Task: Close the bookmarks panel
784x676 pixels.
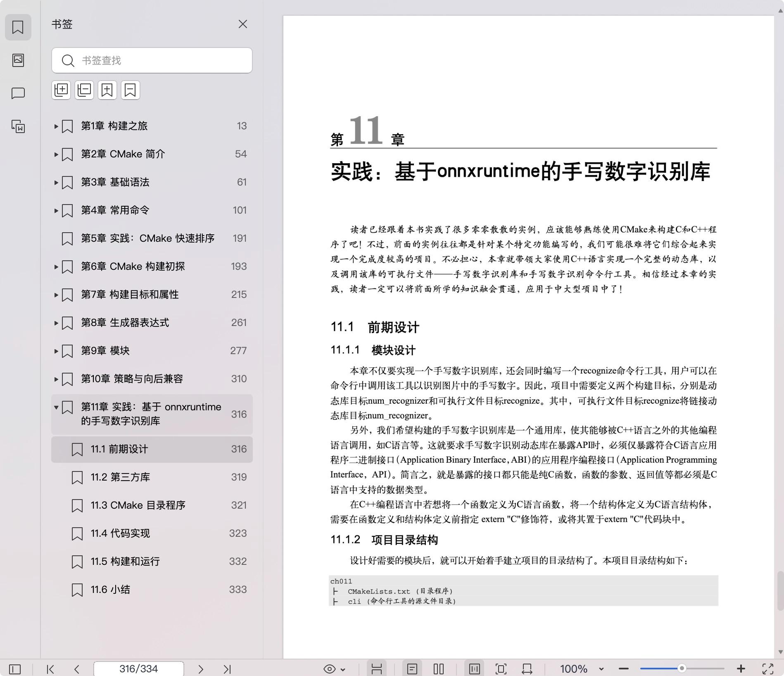Action: pos(243,24)
